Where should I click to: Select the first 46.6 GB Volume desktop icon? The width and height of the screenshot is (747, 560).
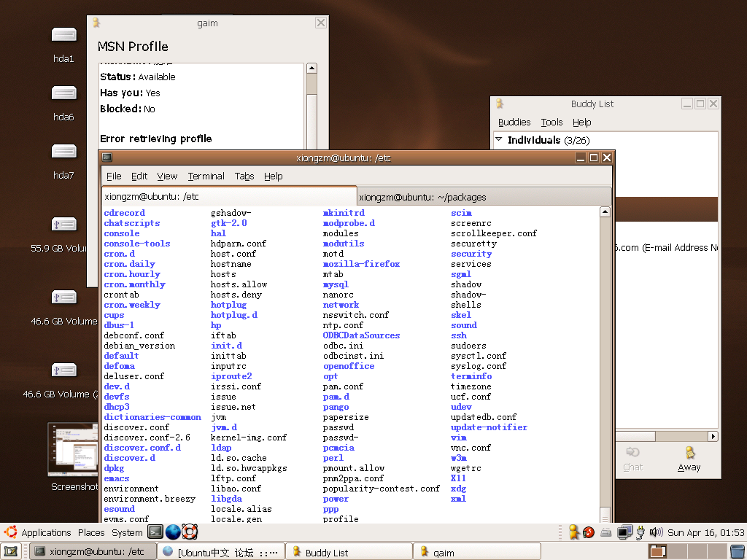[x=64, y=297]
